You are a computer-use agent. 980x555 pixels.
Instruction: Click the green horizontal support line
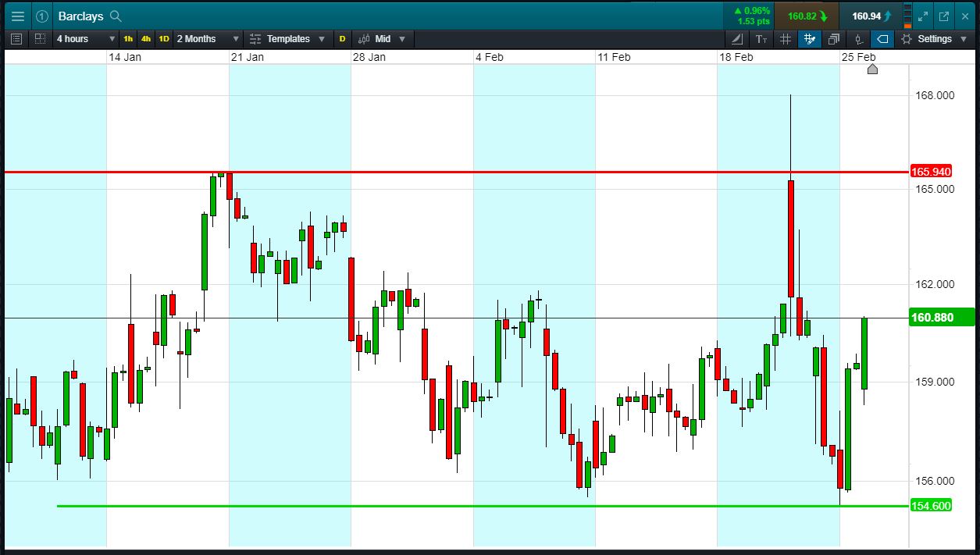click(x=483, y=506)
